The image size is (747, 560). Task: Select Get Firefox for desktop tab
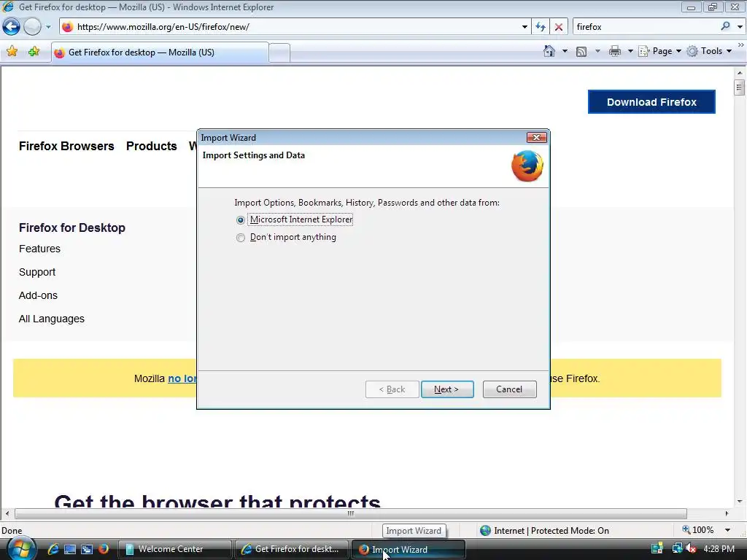tap(160, 52)
